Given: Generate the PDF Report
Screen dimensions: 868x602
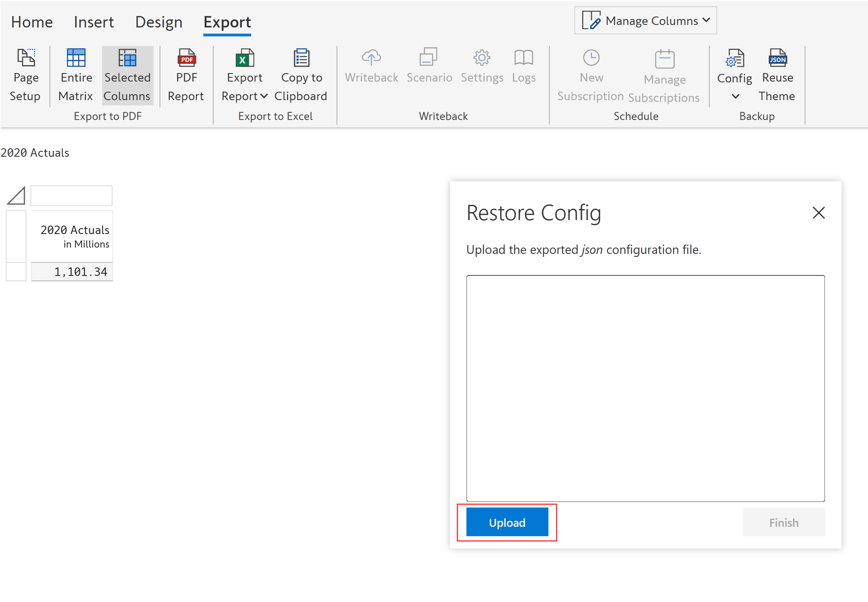Looking at the screenshot, I should [x=186, y=75].
